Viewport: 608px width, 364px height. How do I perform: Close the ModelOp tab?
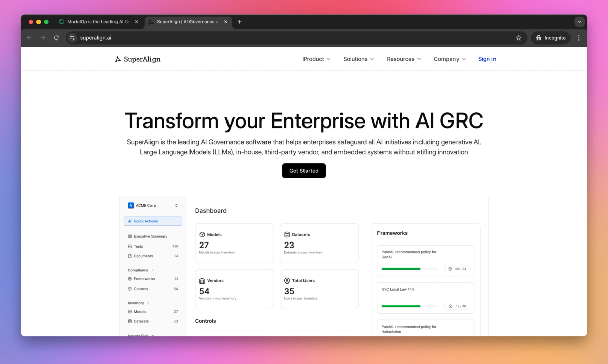click(137, 22)
